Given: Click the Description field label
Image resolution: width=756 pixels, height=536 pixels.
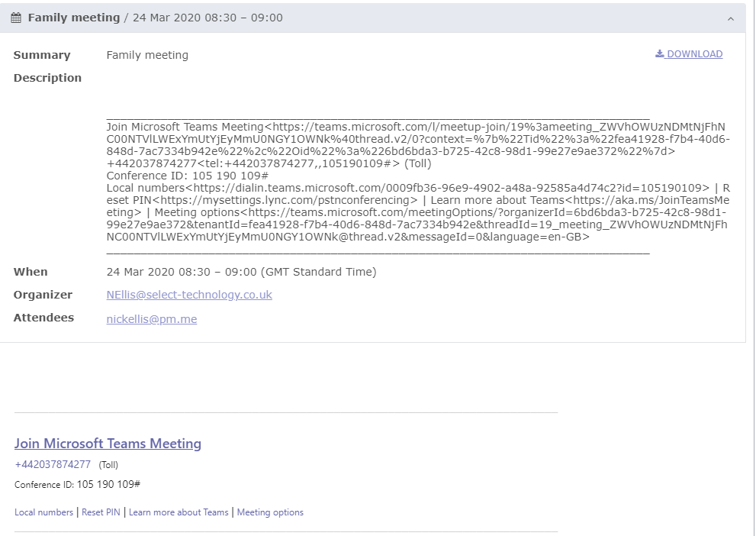Looking at the screenshot, I should pos(47,78).
